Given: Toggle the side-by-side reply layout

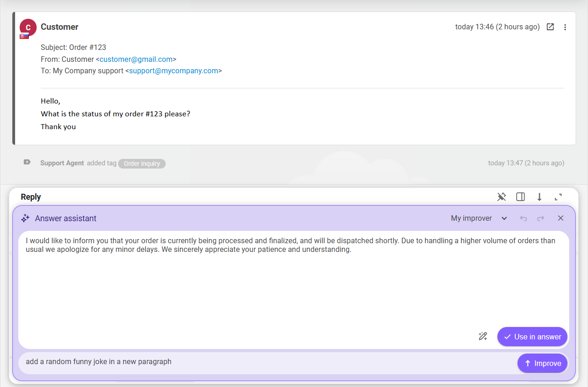Looking at the screenshot, I should [x=520, y=196].
